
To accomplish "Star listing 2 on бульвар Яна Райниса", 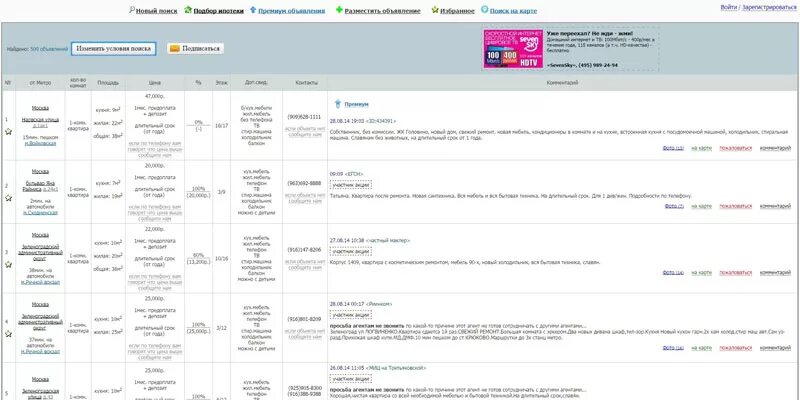I will click(x=8, y=198).
